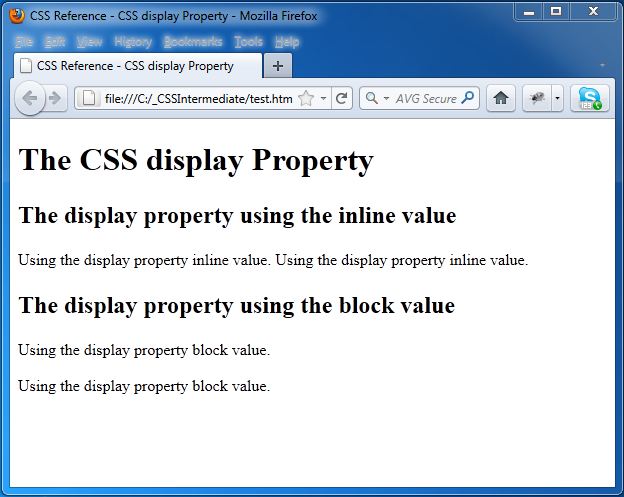
Task: Open the File menu
Action: (x=24, y=41)
